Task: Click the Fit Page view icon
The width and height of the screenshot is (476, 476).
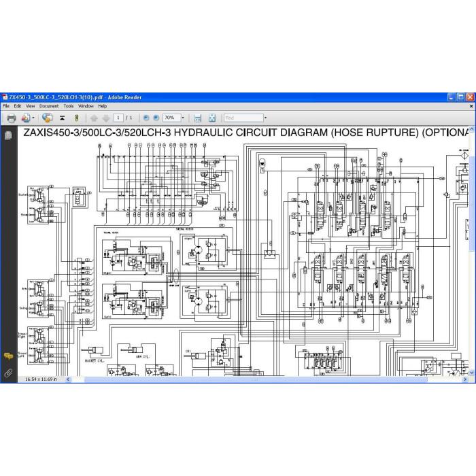Action: (212, 118)
